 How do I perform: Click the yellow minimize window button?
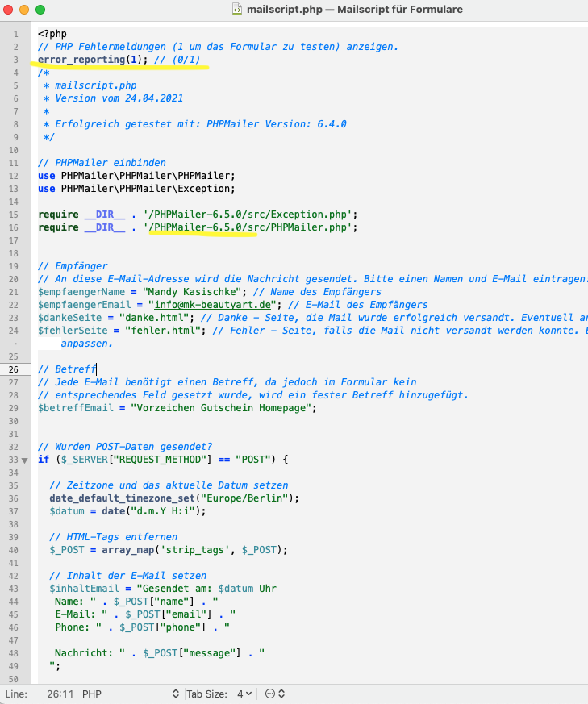(x=26, y=10)
